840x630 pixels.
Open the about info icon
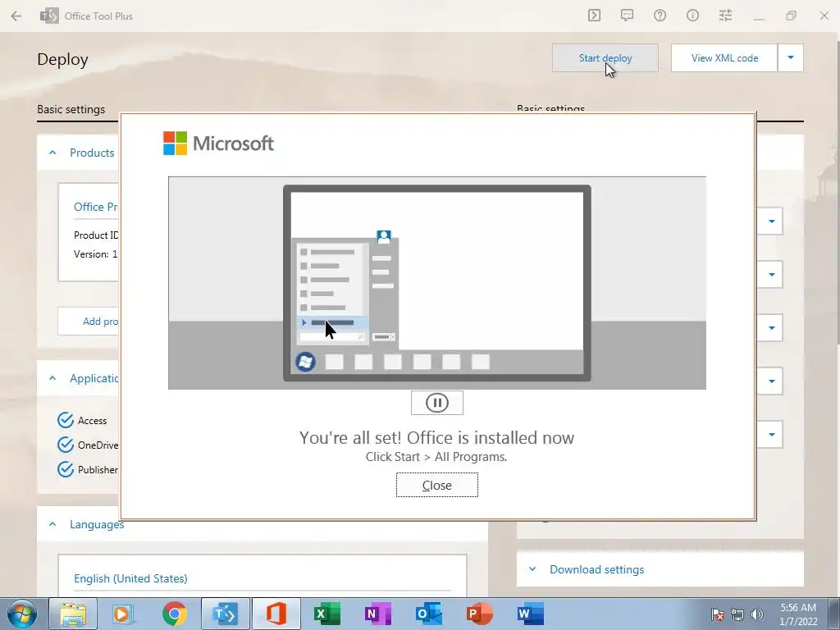[692, 16]
